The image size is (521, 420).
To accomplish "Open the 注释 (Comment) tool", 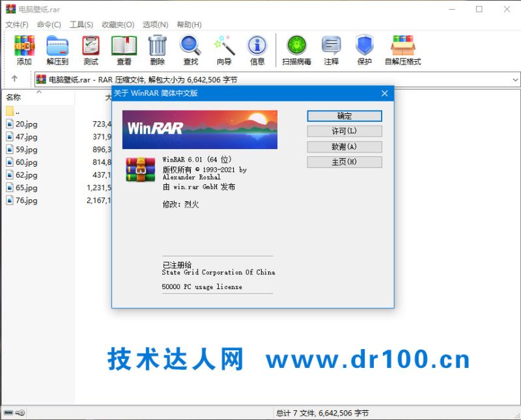I will pyautogui.click(x=331, y=50).
